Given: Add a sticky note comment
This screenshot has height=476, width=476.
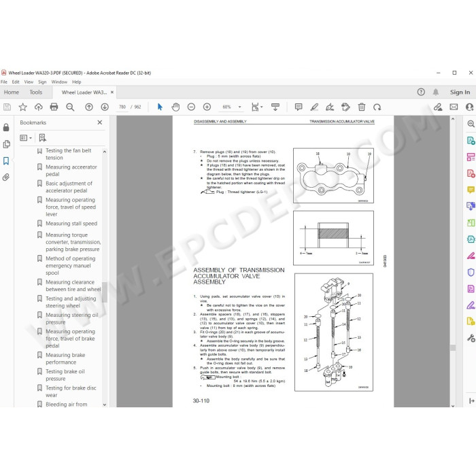Looking at the screenshot, I should (299, 107).
